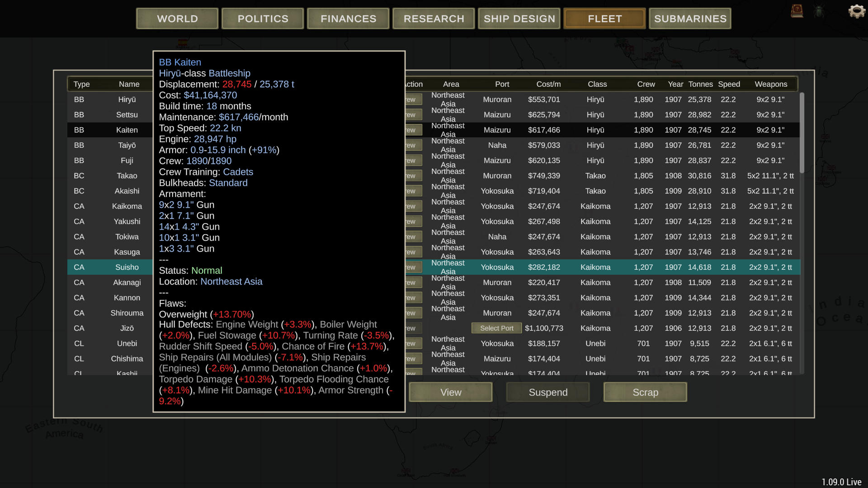Open the POLITICS screen
Screen dimensions: 868x488
click(x=262, y=19)
